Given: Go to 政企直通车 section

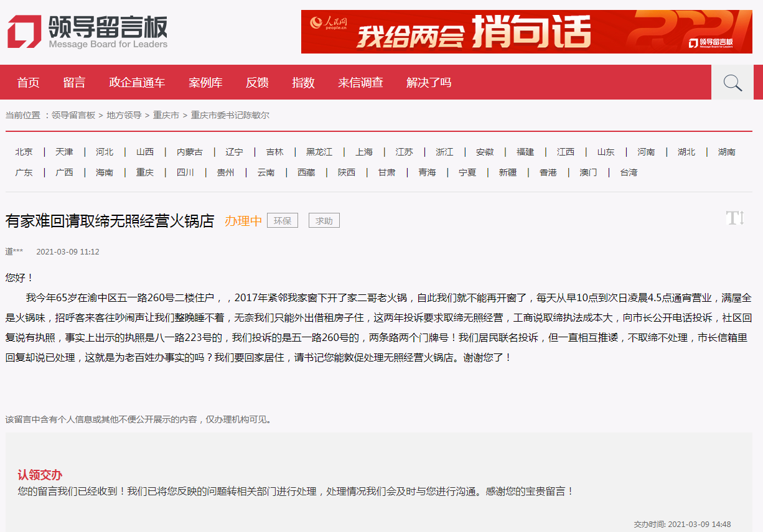Looking at the screenshot, I should (x=137, y=83).
